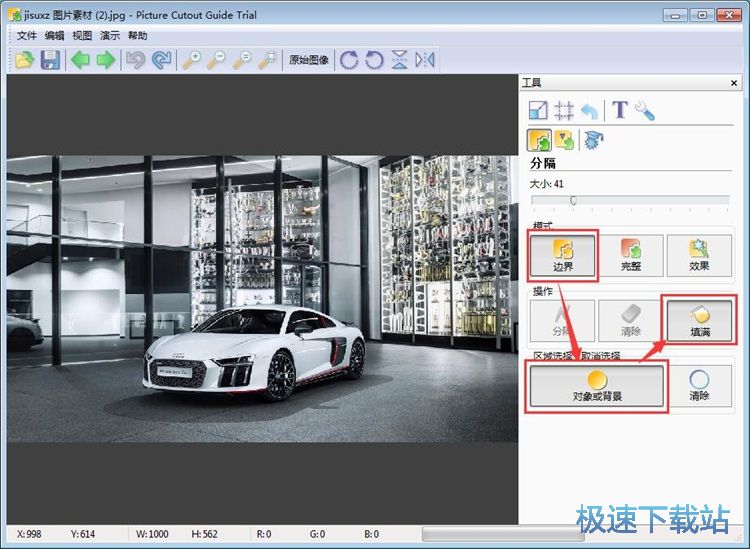Click the 对象或背景 selection button
Viewport: 750px width, 549px height.
(597, 386)
